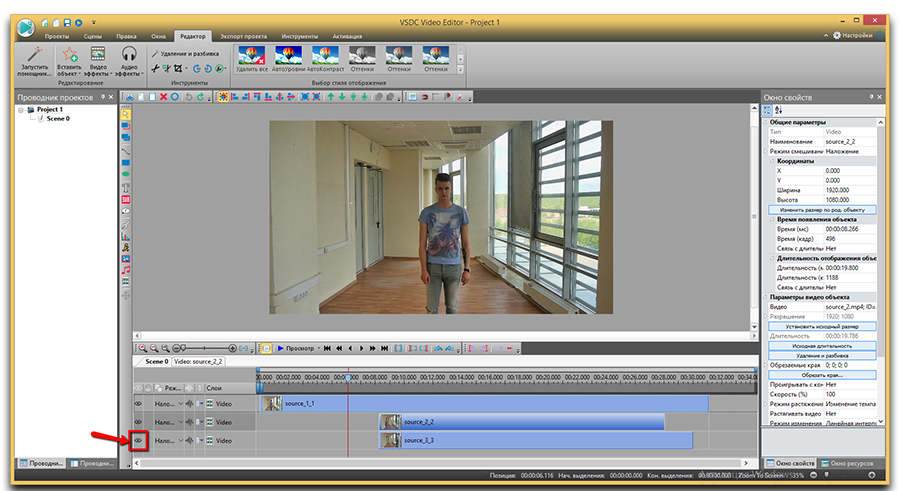
Task: Open the Просмотр preview dropdown arrow
Action: coord(319,349)
